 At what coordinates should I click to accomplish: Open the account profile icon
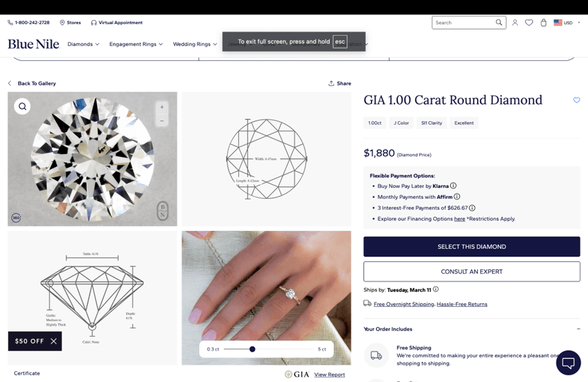(515, 22)
